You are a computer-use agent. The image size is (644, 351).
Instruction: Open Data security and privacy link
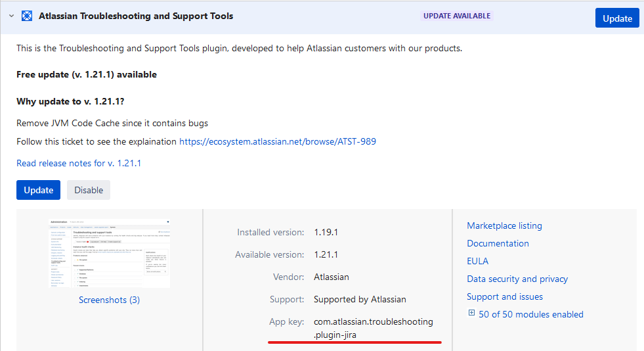pyautogui.click(x=517, y=279)
